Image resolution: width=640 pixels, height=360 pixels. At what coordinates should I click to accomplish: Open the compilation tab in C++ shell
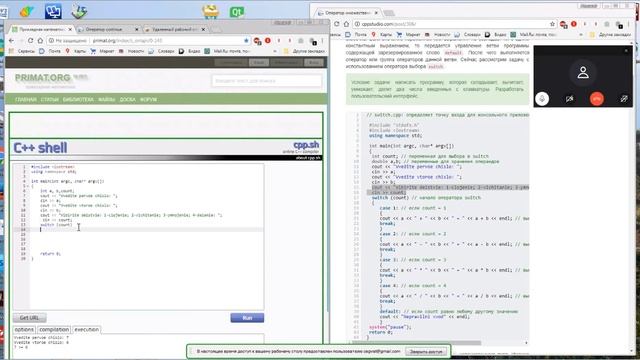[54, 329]
